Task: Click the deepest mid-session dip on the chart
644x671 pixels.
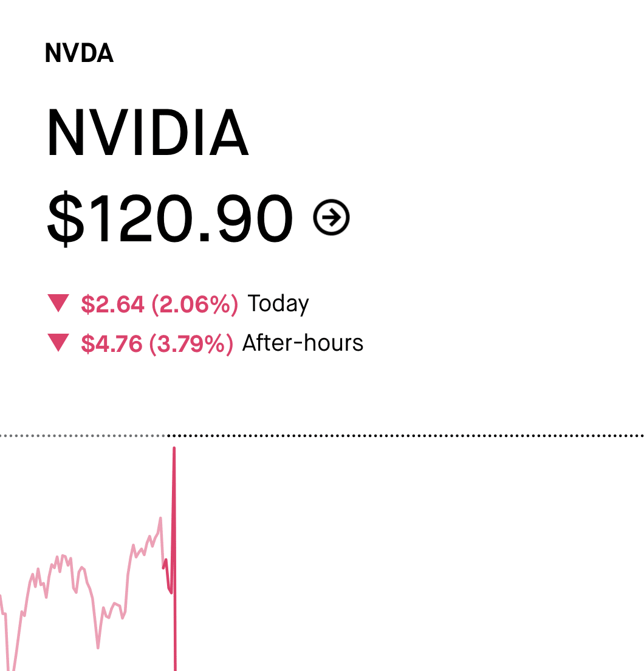Action: [98, 647]
